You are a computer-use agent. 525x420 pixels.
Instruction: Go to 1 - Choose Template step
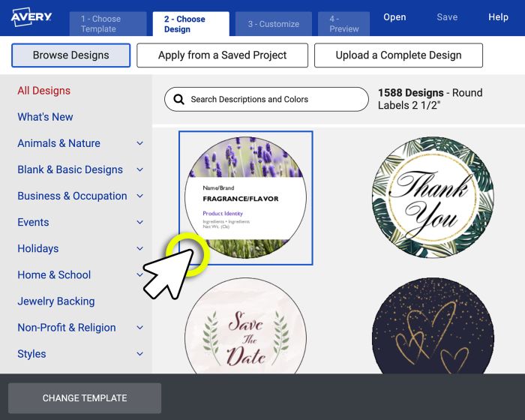(108, 24)
